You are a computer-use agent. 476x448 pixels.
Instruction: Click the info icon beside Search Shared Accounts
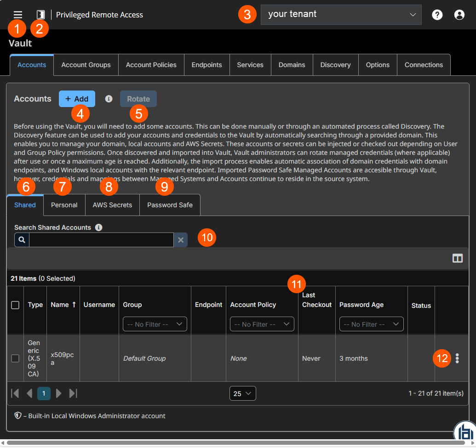pyautogui.click(x=99, y=227)
